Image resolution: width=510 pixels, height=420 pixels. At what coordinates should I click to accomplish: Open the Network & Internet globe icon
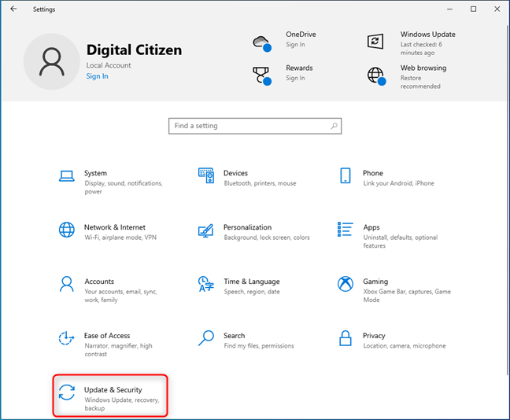67,230
